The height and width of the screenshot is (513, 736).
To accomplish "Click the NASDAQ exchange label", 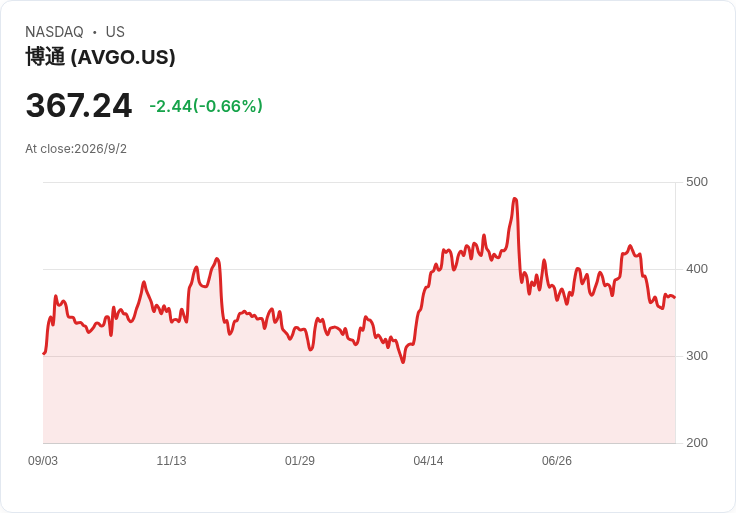I will point(54,32).
